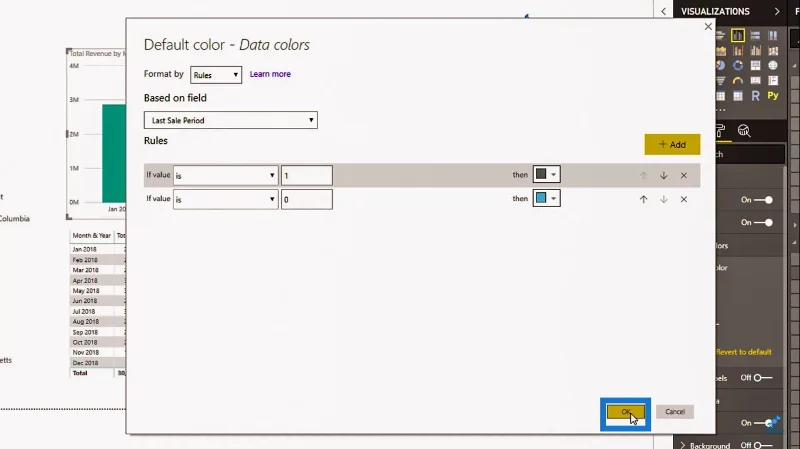Click the Format pane search box

(x=750, y=154)
